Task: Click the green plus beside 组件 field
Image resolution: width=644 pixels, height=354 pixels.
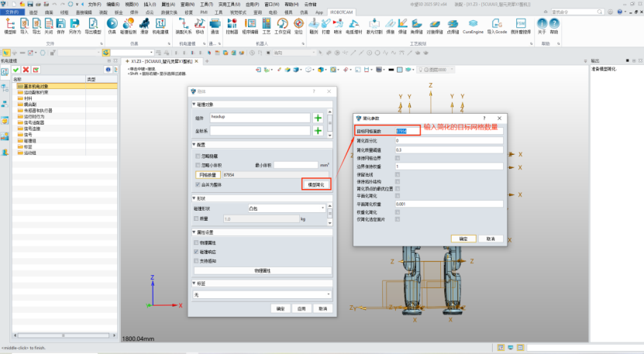Action: (318, 118)
